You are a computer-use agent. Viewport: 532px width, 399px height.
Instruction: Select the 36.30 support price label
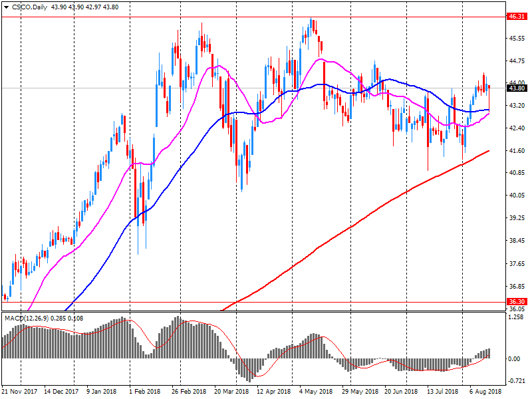(517, 302)
